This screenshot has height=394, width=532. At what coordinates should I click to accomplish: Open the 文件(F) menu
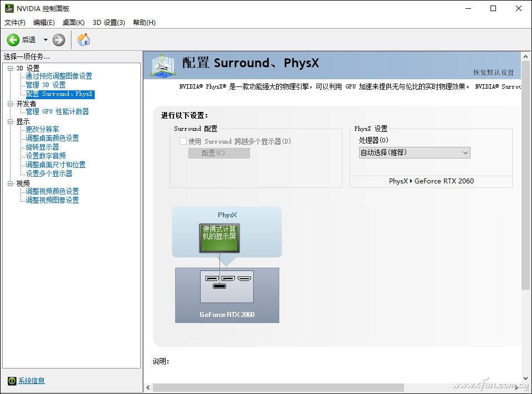tap(15, 22)
